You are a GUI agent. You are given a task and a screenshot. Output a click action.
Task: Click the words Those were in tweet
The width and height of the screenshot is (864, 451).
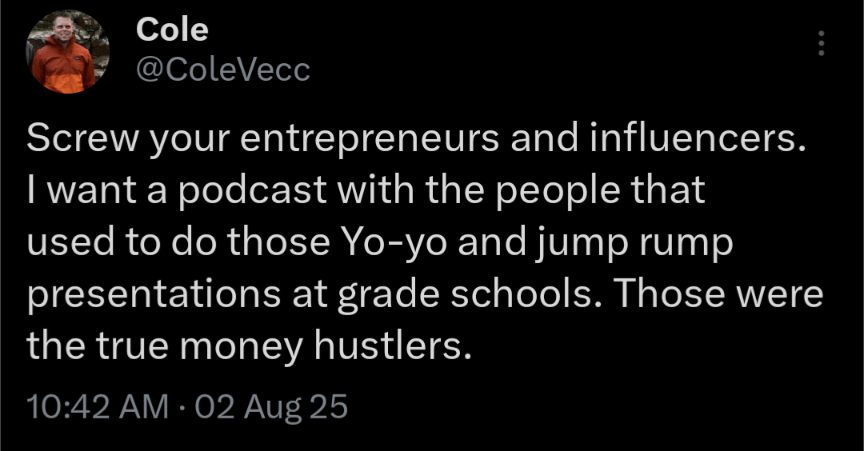coord(718,294)
